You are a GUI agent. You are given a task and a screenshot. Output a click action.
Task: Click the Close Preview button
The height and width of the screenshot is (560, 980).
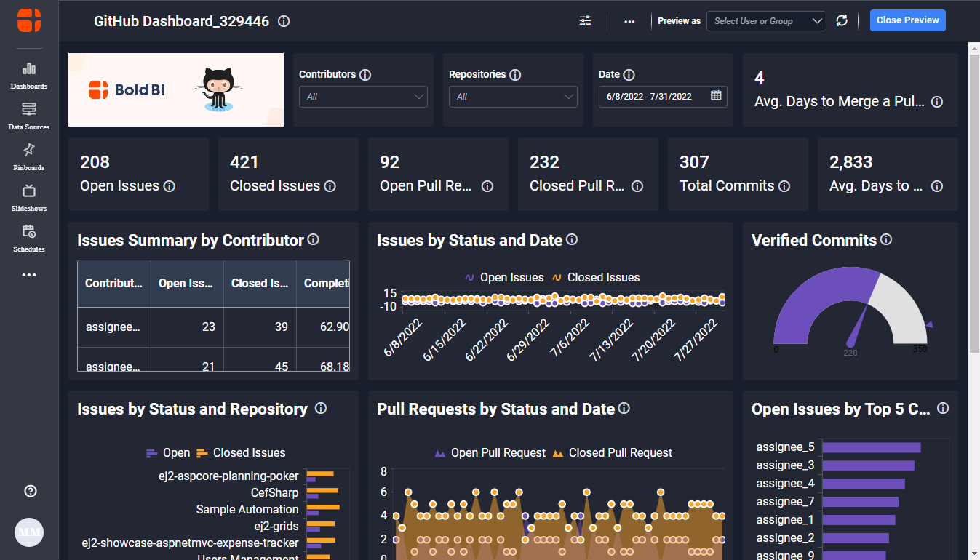pyautogui.click(x=907, y=20)
